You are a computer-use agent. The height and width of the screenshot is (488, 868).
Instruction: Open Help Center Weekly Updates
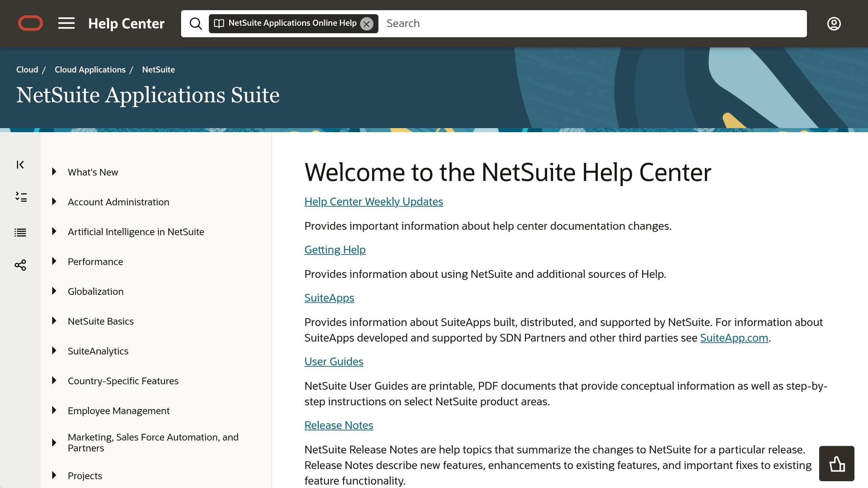tap(373, 201)
